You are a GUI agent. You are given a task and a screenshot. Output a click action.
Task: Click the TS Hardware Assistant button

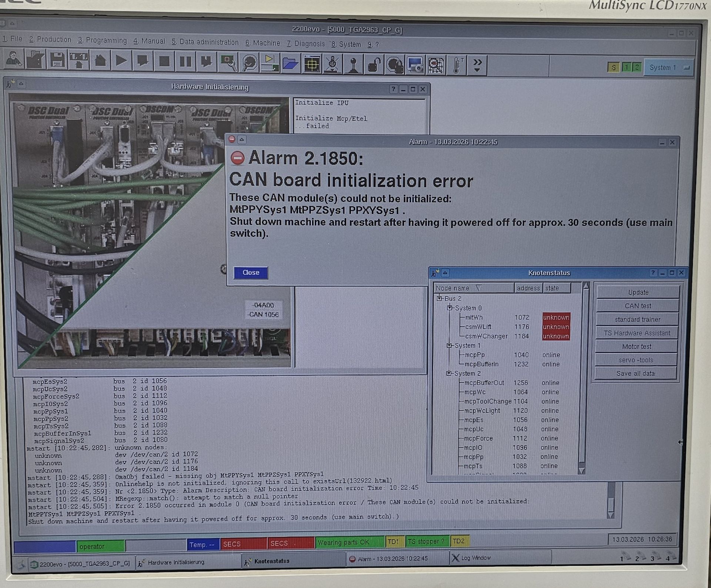(637, 333)
